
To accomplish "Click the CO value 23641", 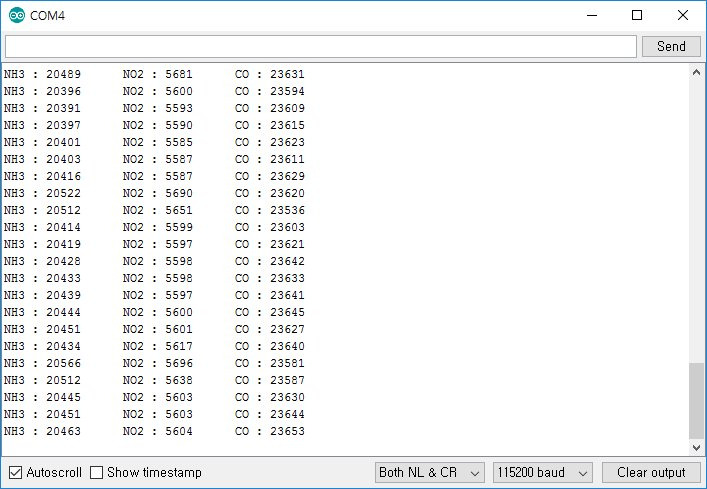I will point(288,295).
